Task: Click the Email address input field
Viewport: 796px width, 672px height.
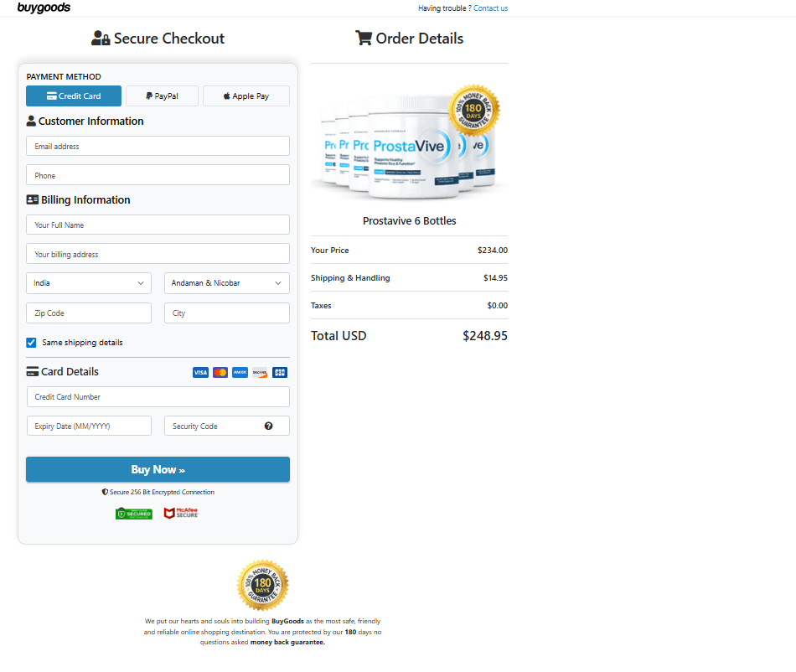Action: 158,146
